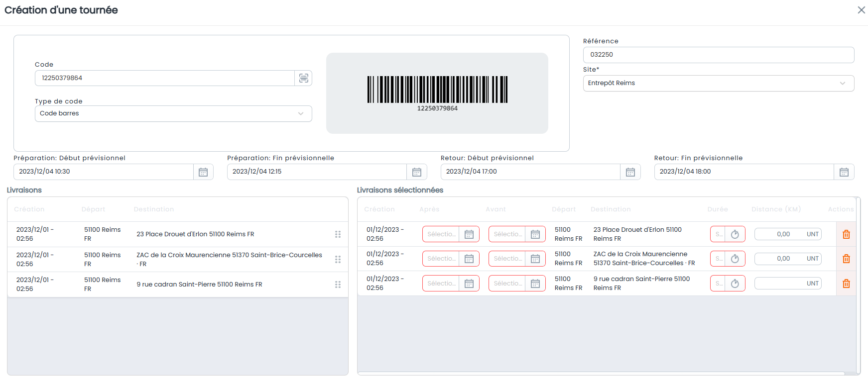Click Durée column header
The image size is (868, 381).
click(718, 209)
